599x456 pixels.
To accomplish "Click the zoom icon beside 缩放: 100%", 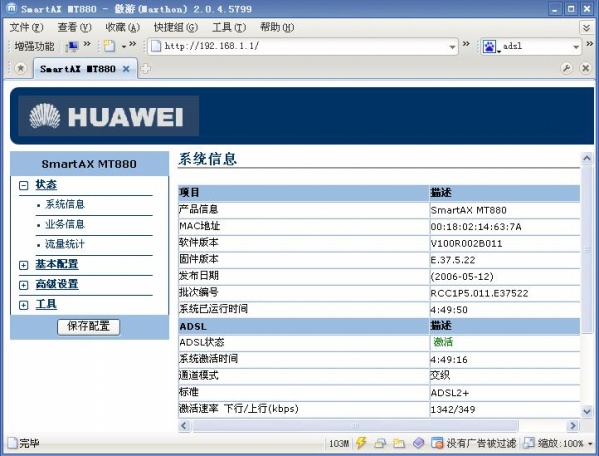I will [x=529, y=443].
